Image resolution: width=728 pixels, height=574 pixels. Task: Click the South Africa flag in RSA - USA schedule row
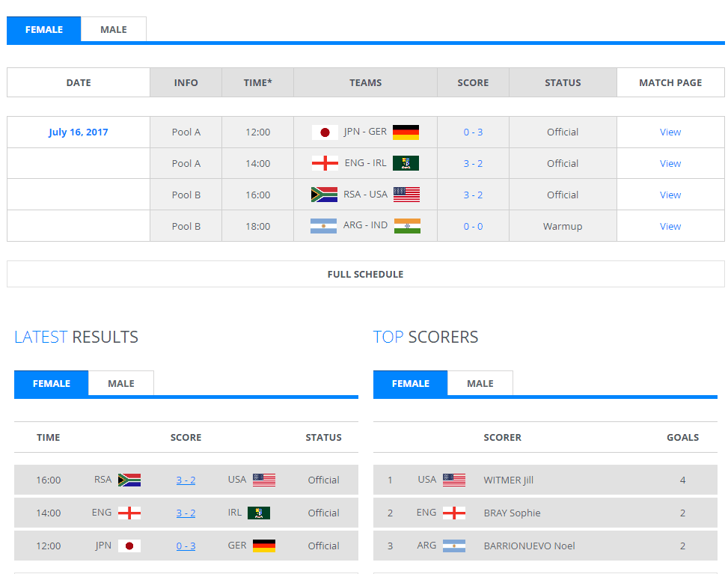click(x=324, y=195)
